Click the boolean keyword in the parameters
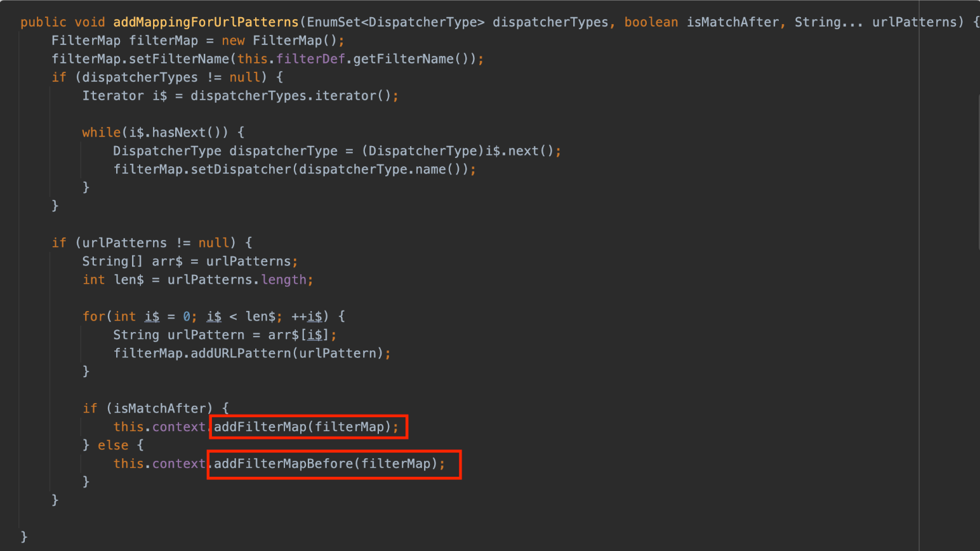Screen dimensions: 980x551 (x=651, y=22)
